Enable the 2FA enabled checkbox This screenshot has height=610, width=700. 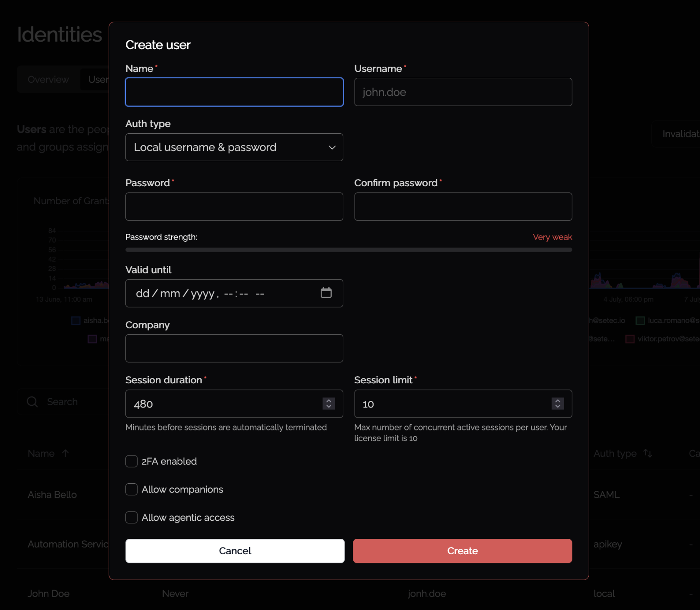point(132,461)
